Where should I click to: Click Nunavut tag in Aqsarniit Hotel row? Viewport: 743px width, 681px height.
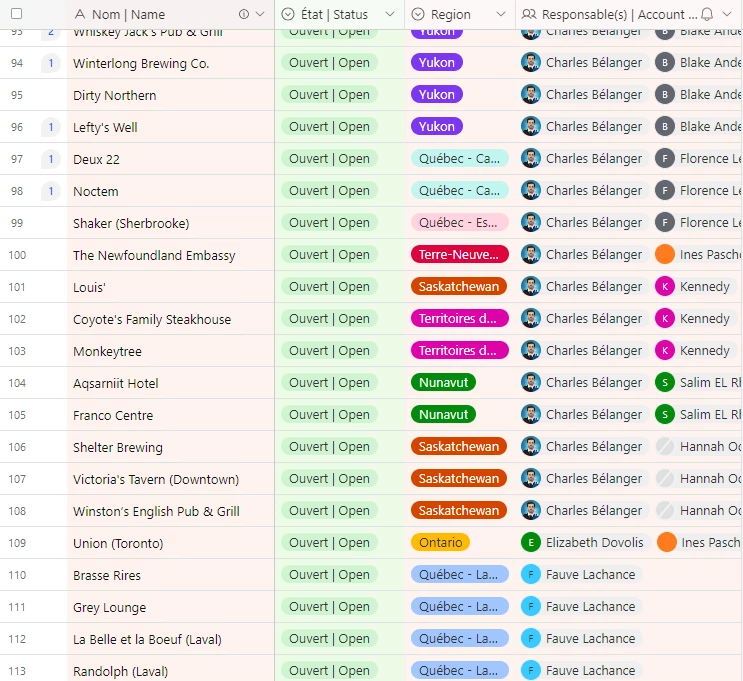click(x=443, y=382)
